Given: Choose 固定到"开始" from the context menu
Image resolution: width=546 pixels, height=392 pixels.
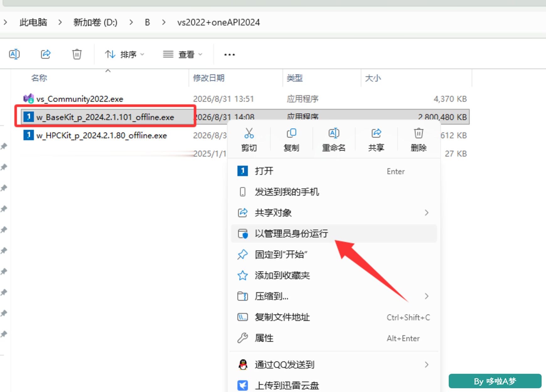Looking at the screenshot, I should click(334, 255).
